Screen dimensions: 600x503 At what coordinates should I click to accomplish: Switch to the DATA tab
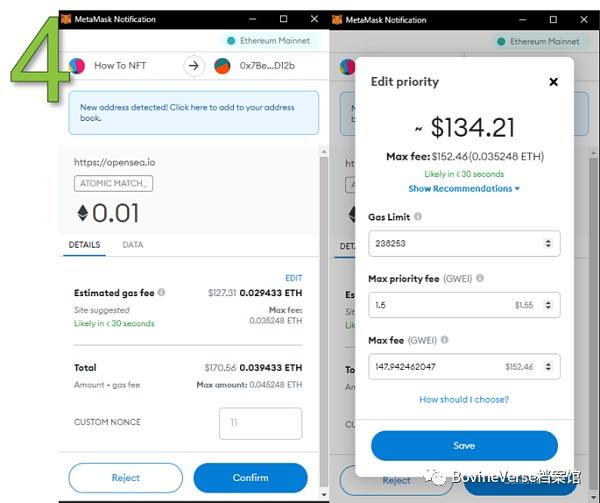coord(133,245)
